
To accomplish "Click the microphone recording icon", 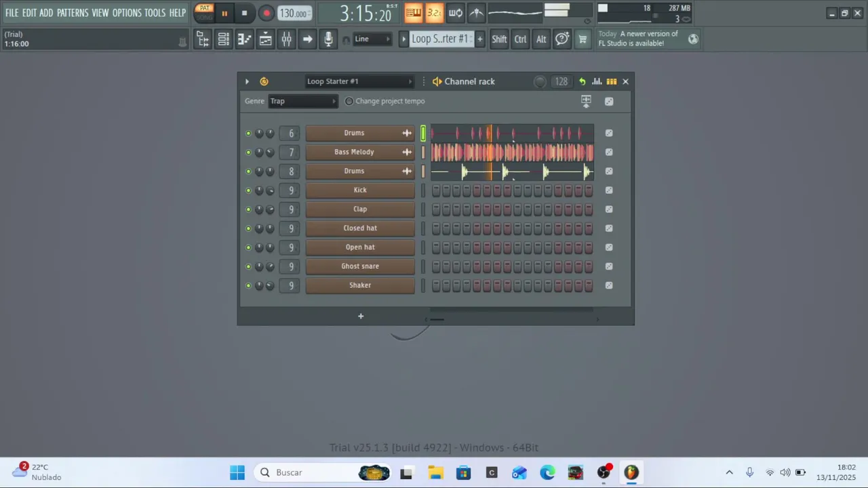I will click(x=328, y=39).
